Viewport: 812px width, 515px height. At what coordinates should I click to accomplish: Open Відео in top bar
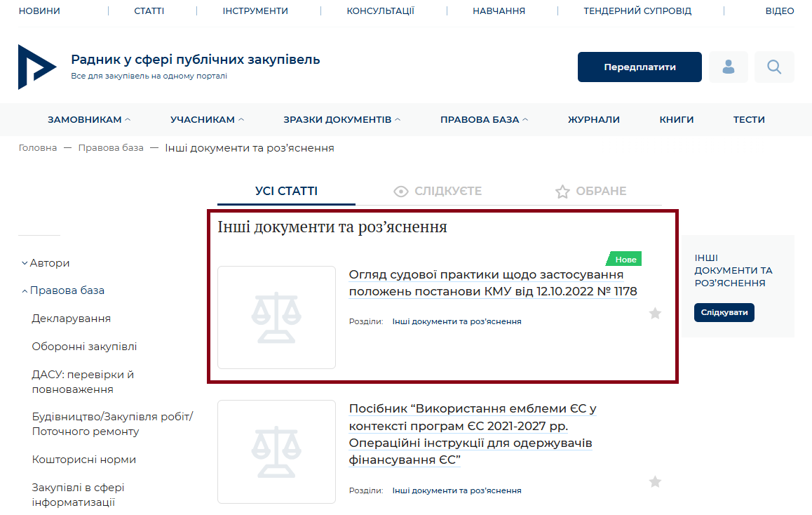[x=779, y=11]
